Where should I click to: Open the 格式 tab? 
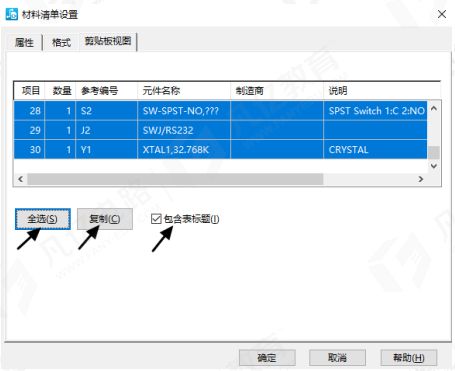(61, 42)
